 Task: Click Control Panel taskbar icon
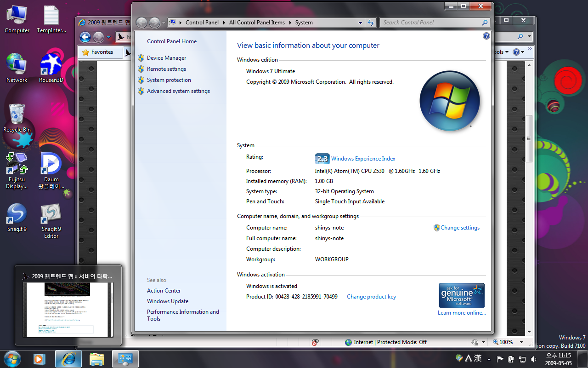[125, 359]
